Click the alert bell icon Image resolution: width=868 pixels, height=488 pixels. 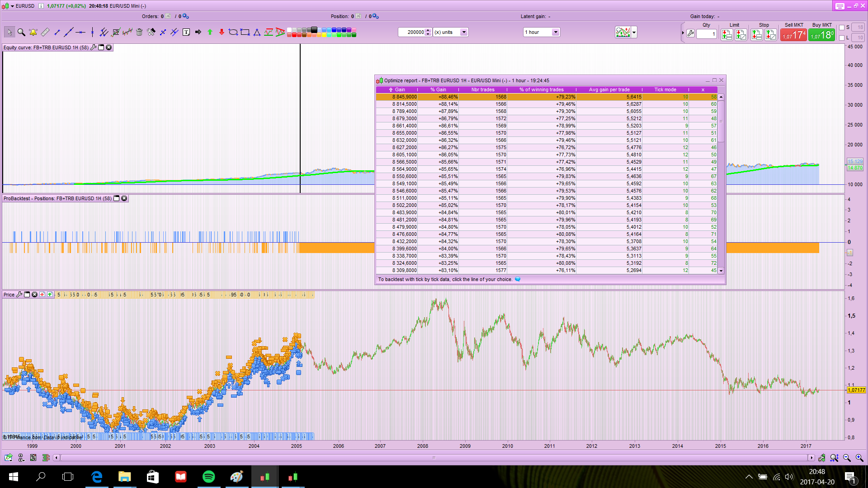click(33, 32)
